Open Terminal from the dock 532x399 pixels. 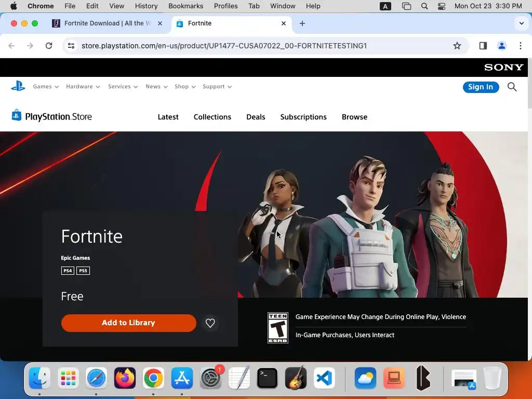pos(268,378)
